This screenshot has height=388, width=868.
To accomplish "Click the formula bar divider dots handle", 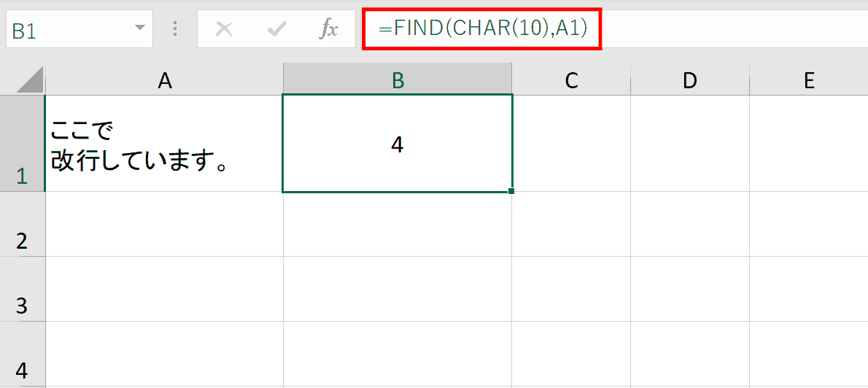I will pos(176,28).
